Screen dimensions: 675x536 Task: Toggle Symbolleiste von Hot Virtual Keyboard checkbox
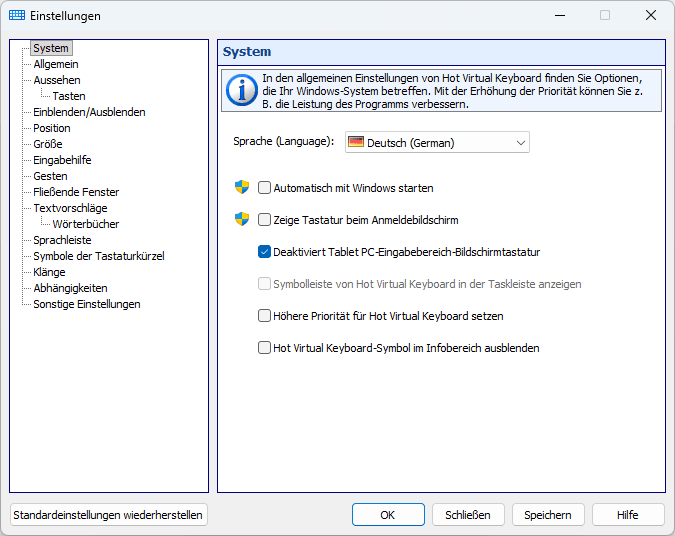click(x=264, y=284)
